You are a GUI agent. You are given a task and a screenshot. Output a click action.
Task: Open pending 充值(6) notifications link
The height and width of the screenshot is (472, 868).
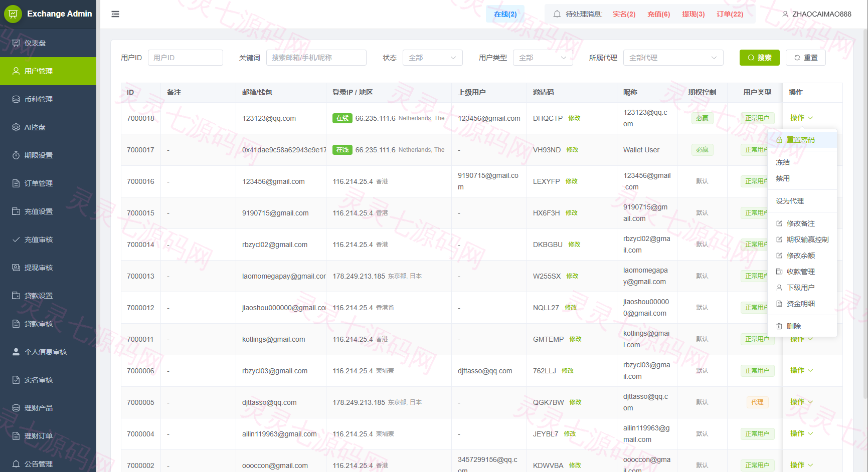click(658, 14)
